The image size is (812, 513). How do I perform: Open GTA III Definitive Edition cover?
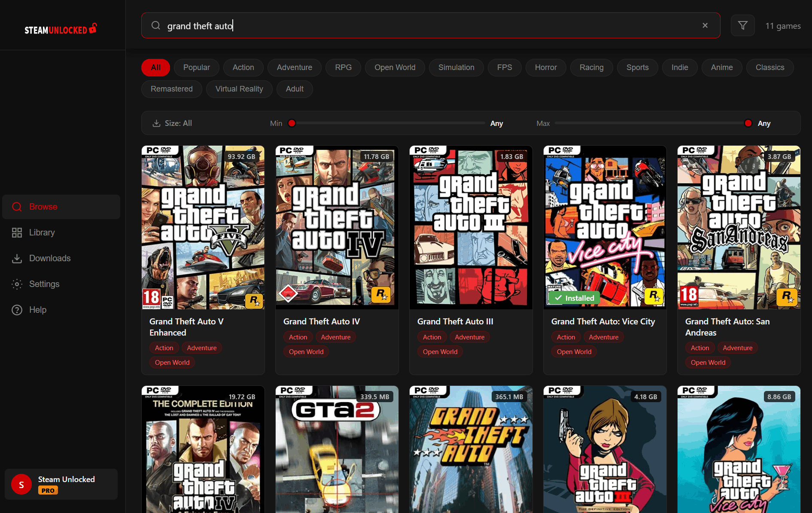[x=605, y=449]
